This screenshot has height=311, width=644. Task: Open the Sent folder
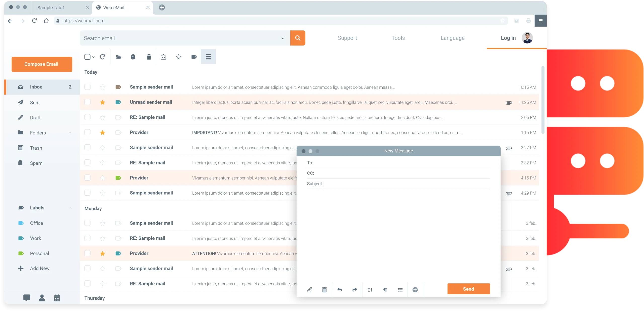42,103
